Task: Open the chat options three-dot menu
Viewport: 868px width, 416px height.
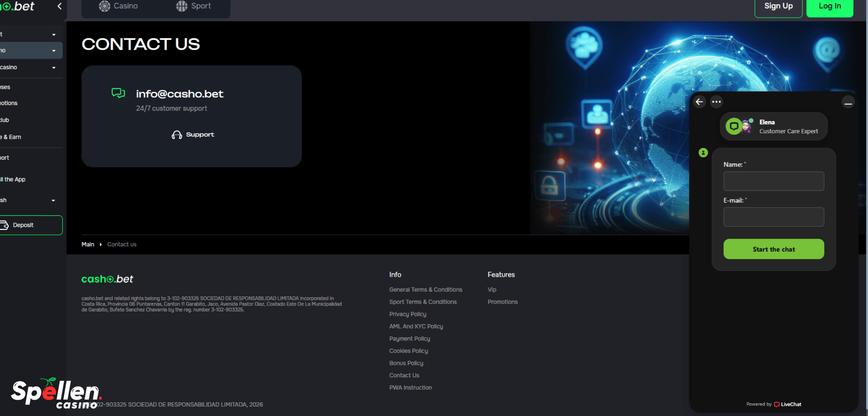Action: pos(716,102)
